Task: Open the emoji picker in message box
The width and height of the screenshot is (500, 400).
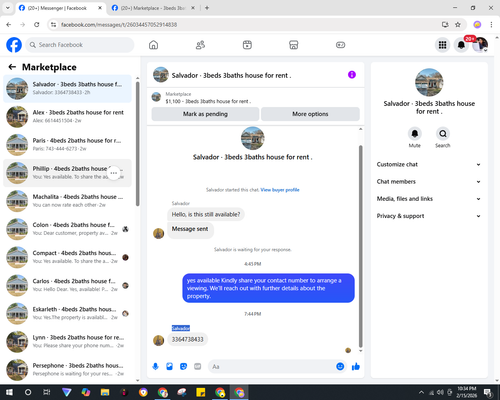Action: [340, 367]
